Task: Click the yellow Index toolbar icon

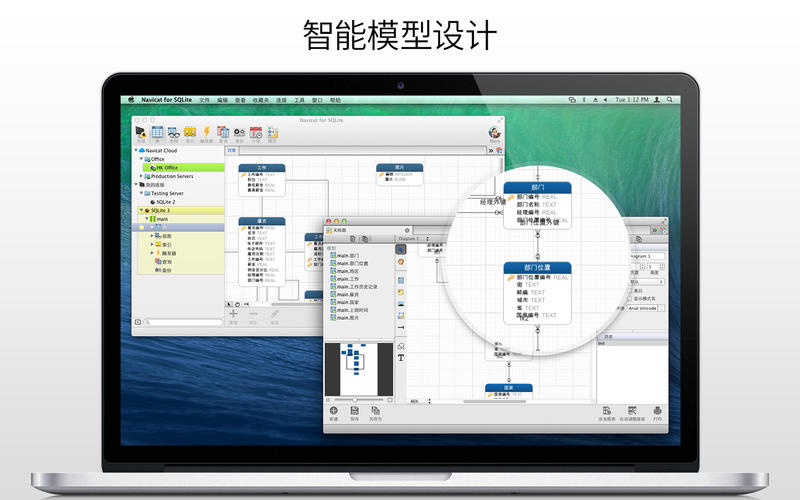Action: tap(190, 132)
